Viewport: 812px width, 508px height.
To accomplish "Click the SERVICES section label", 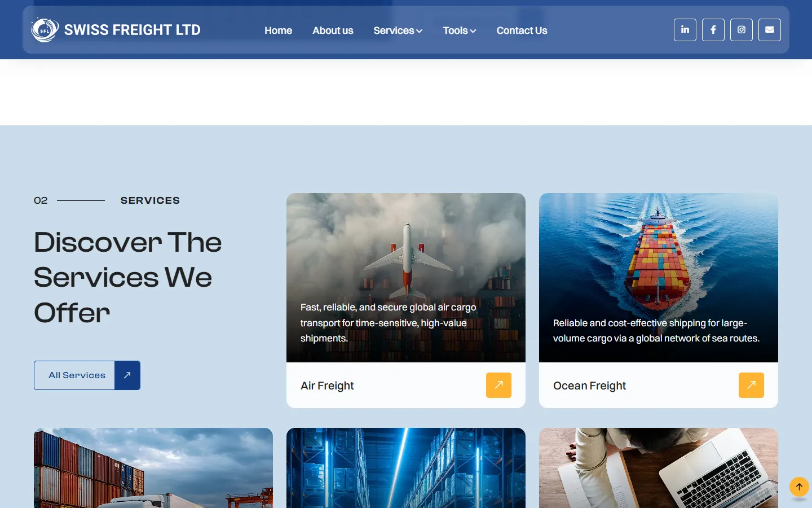I will click(150, 200).
